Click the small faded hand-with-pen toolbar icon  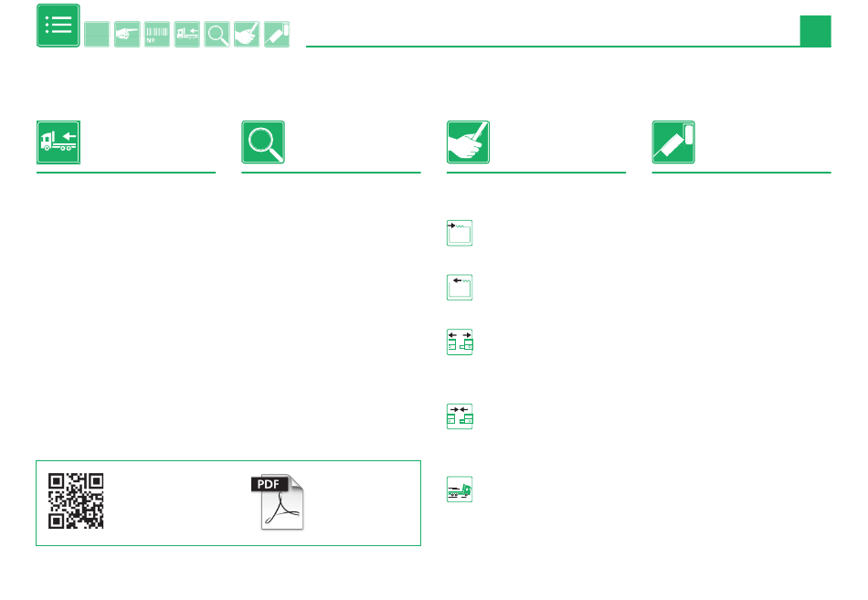[247, 35]
